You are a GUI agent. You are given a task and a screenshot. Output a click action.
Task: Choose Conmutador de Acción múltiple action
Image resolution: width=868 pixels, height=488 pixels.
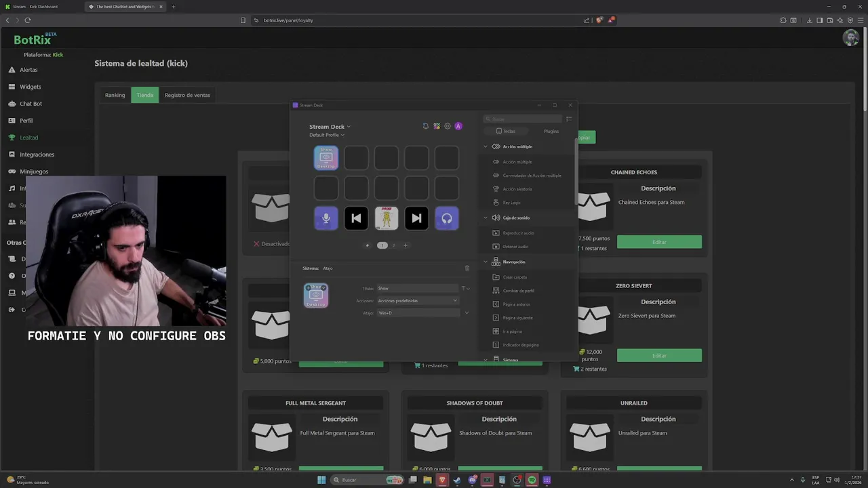[x=529, y=176]
